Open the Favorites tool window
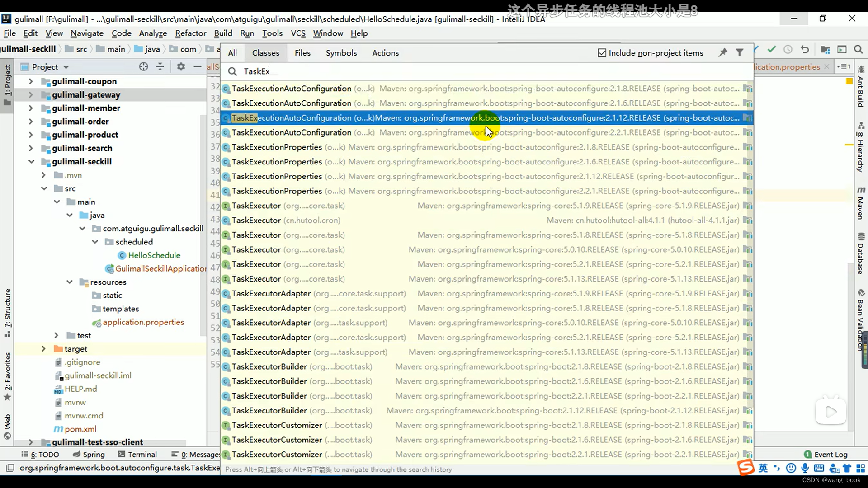This screenshot has width=868, height=488. 8,376
